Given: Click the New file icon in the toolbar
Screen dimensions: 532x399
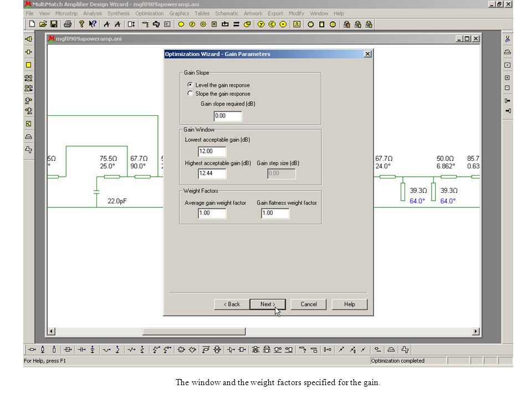Looking at the screenshot, I should [32, 24].
